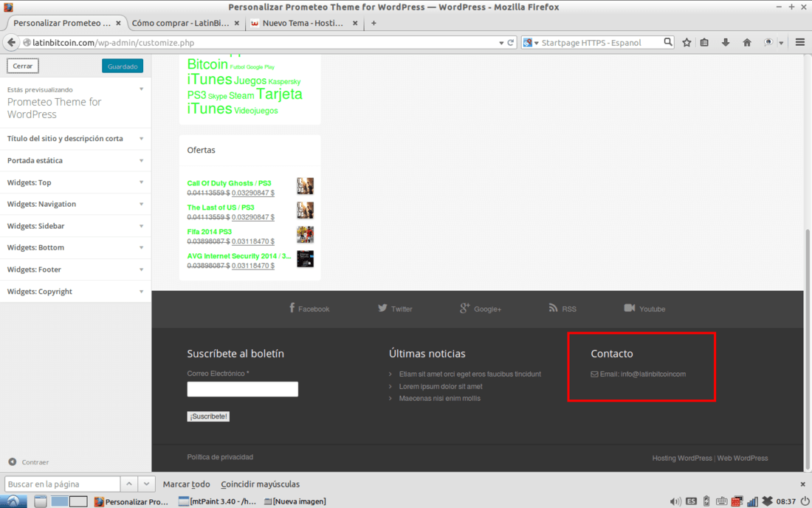The image size is (812, 508).
Task: Click the taskbar power icon
Action: 805,501
